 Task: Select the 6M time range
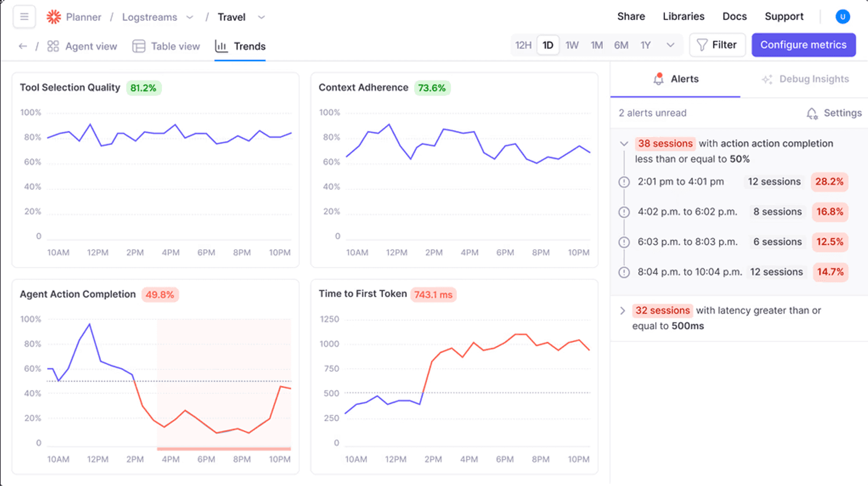point(621,45)
